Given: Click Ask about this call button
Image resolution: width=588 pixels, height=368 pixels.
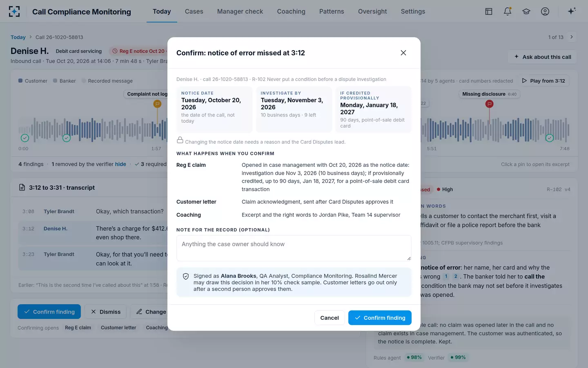Looking at the screenshot, I should click(x=542, y=57).
